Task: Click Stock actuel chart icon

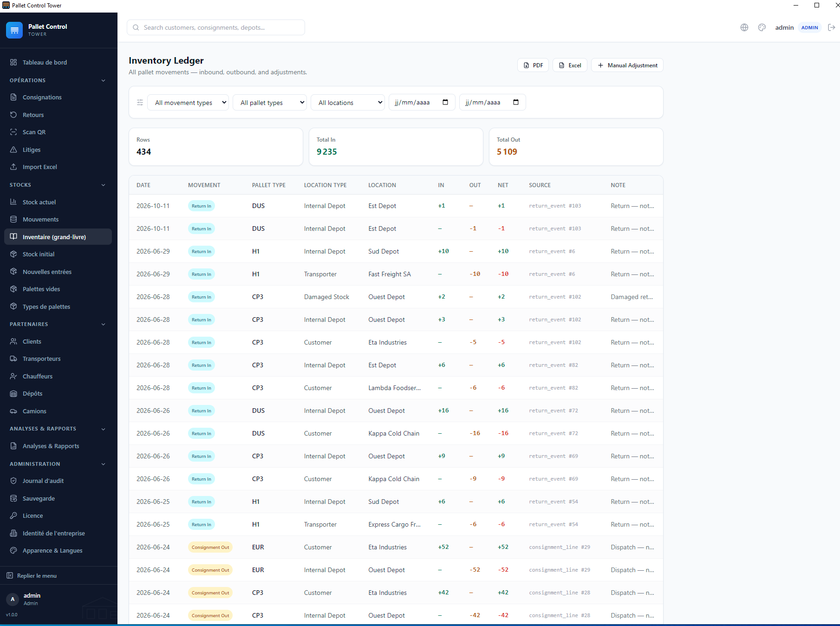Action: click(13, 202)
